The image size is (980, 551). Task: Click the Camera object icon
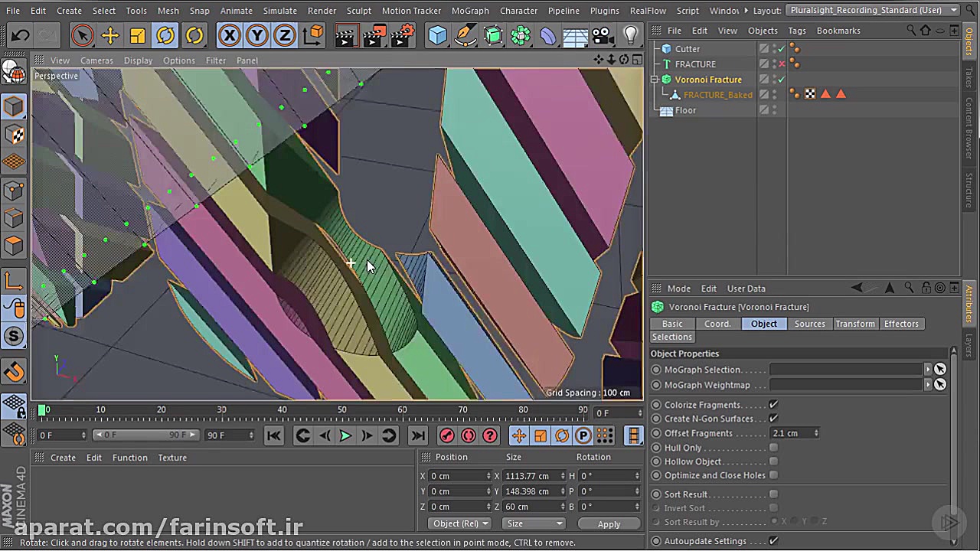pos(603,35)
